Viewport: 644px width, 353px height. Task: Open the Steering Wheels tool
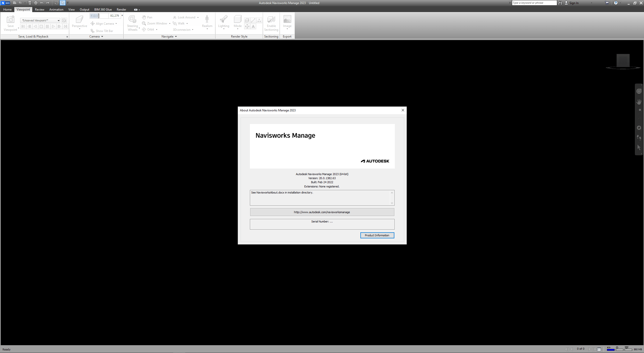coord(132,23)
